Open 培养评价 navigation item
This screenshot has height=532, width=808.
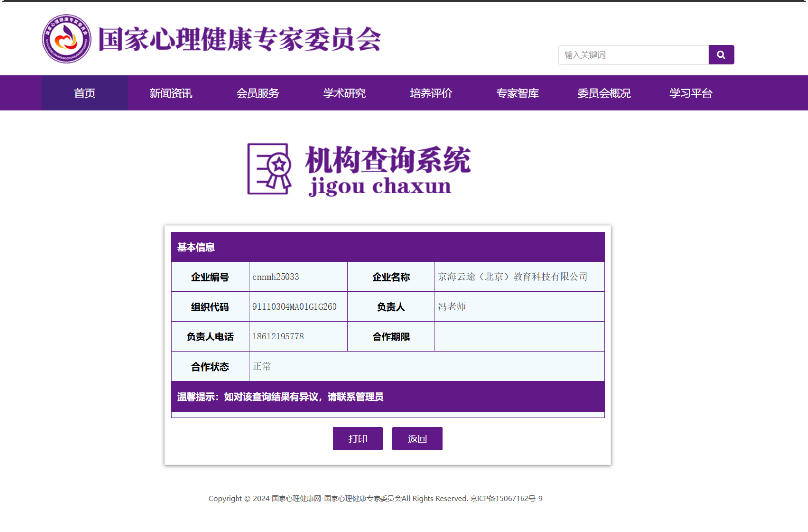click(x=431, y=93)
